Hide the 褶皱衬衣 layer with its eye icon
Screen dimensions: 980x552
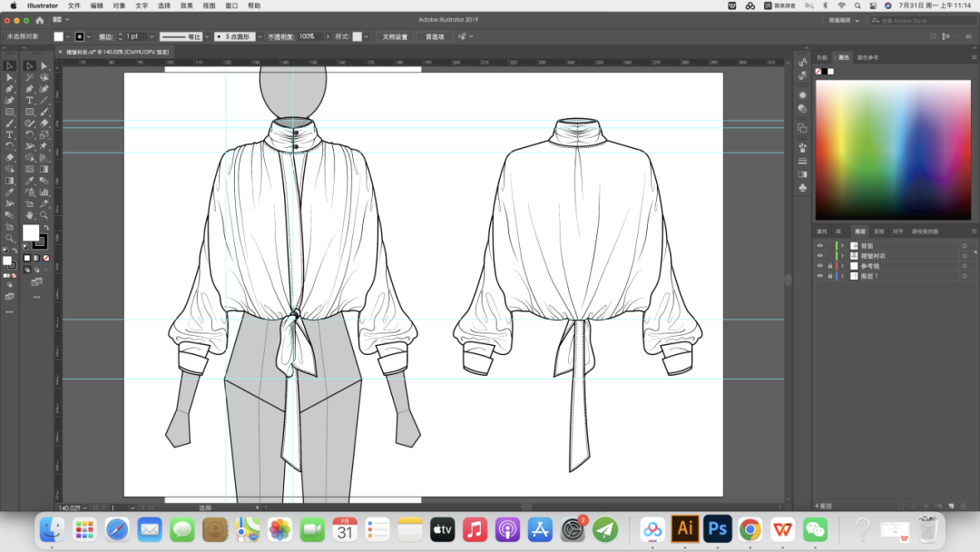[820, 256]
